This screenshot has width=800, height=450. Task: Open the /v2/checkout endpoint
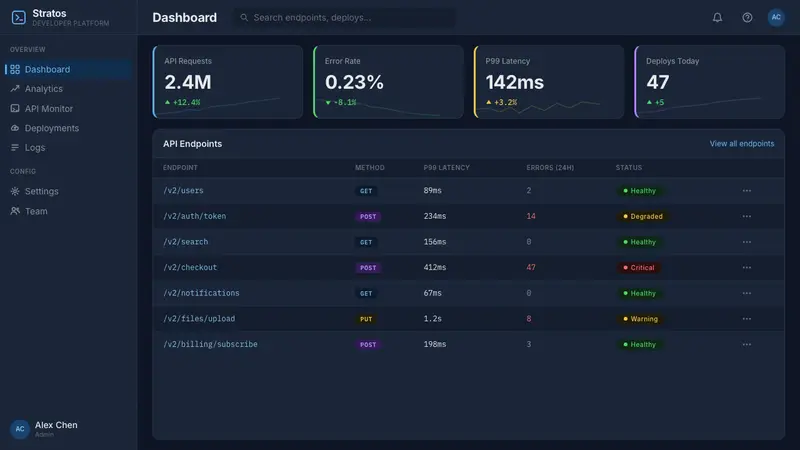[190, 267]
